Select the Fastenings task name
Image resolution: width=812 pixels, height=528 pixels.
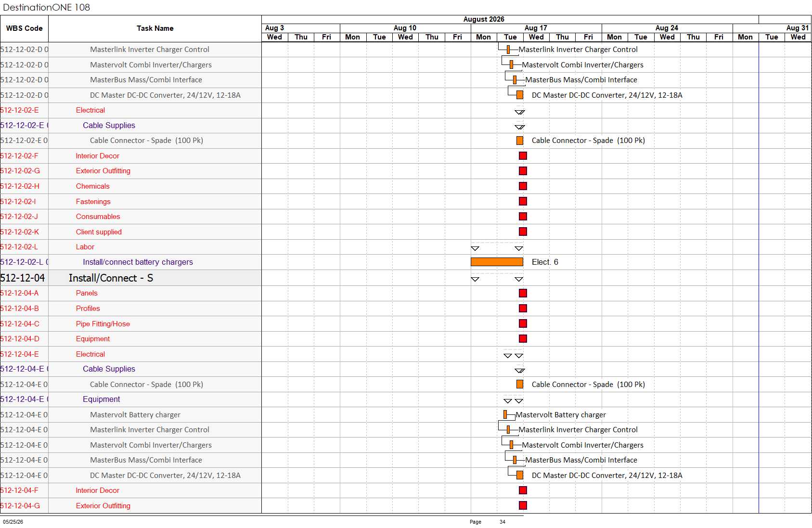[x=93, y=202]
